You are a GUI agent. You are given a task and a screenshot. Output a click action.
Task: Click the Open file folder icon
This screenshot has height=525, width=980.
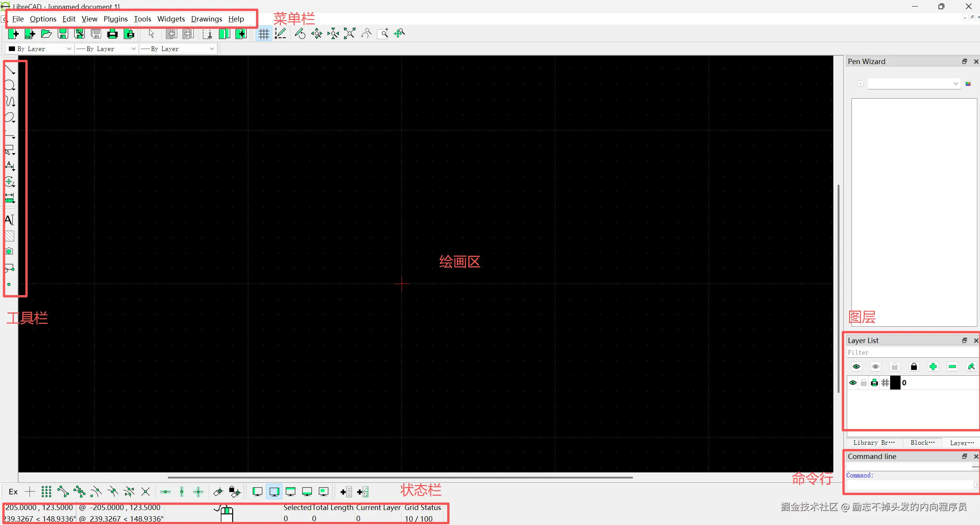(x=46, y=34)
